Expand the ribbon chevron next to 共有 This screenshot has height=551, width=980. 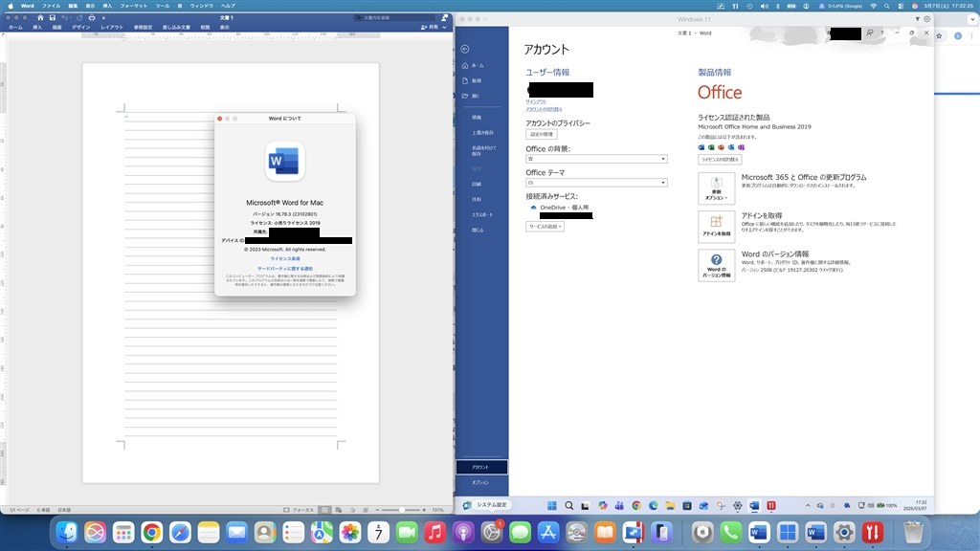tap(444, 28)
